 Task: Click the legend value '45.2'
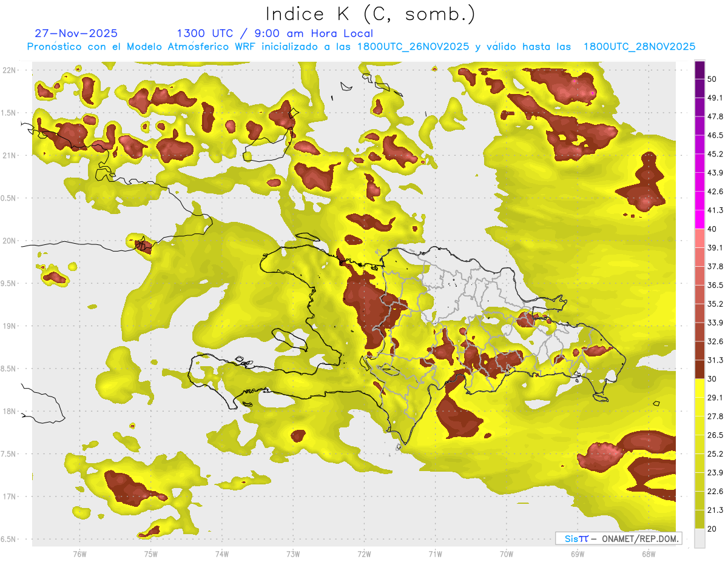point(715,154)
